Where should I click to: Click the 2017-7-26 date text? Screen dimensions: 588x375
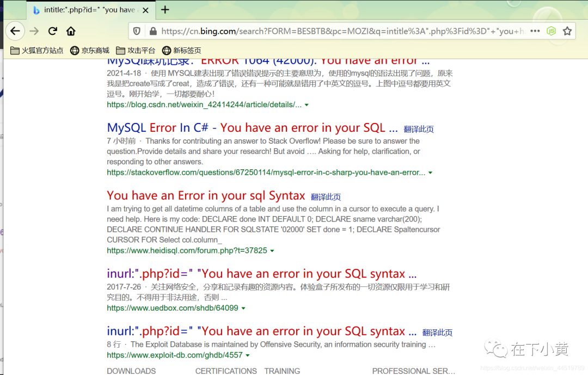124,287
